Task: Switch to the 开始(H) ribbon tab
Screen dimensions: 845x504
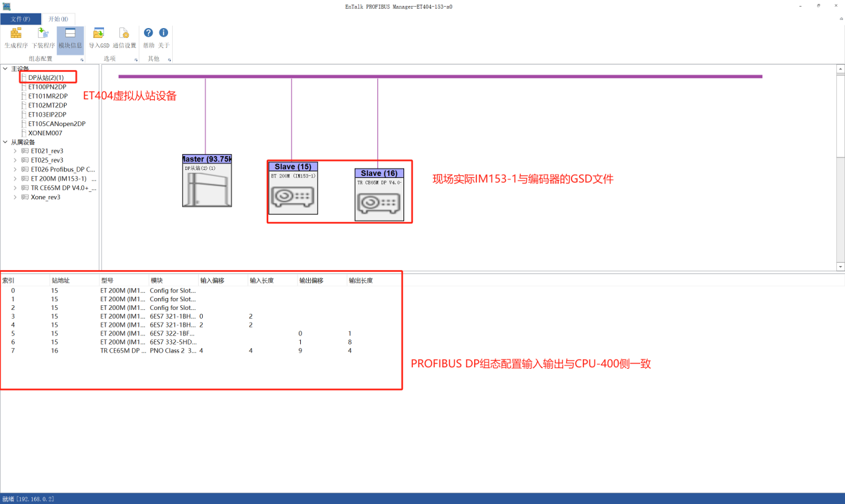Action: click(58, 19)
